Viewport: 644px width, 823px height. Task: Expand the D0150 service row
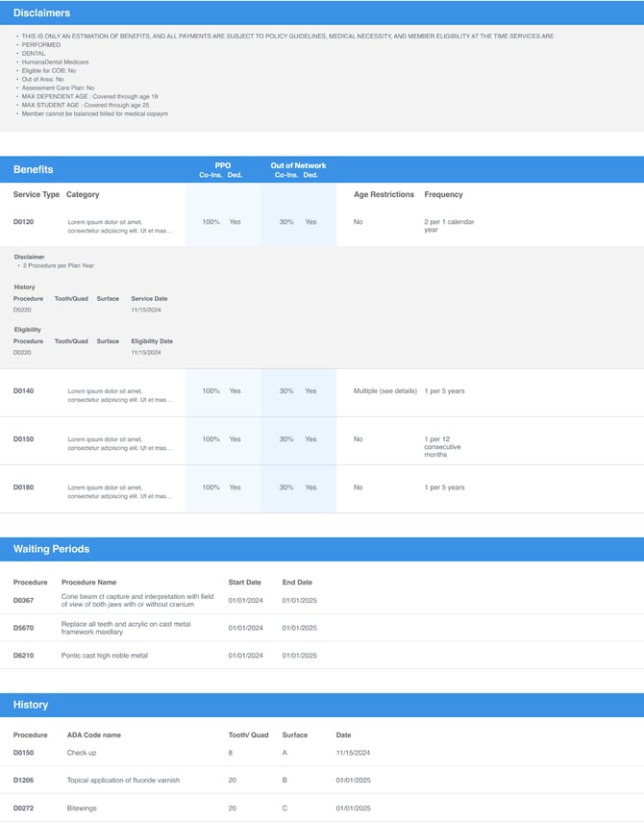(23, 439)
